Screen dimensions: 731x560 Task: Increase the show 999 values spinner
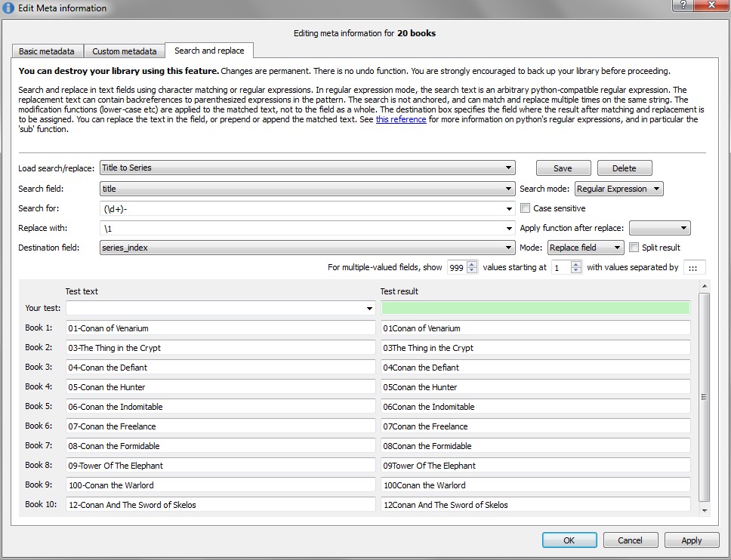click(x=472, y=264)
